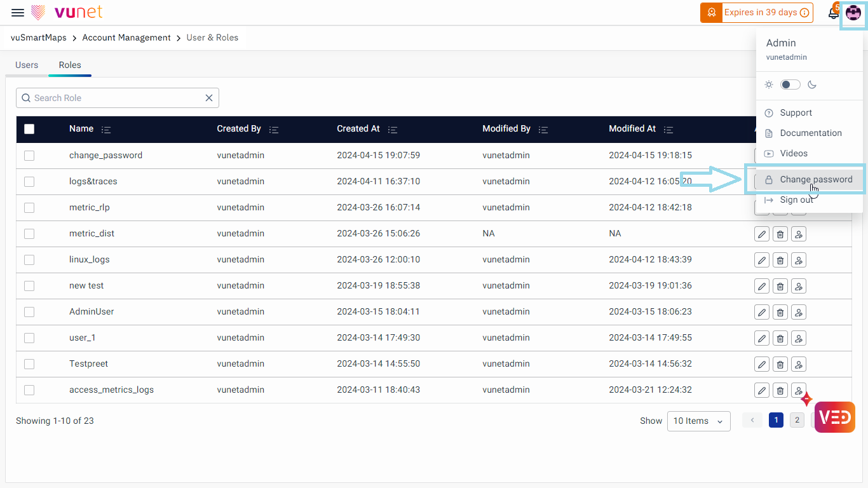This screenshot has height=488, width=868.
Task: Edit the metric_dist role
Action: tap(761, 234)
